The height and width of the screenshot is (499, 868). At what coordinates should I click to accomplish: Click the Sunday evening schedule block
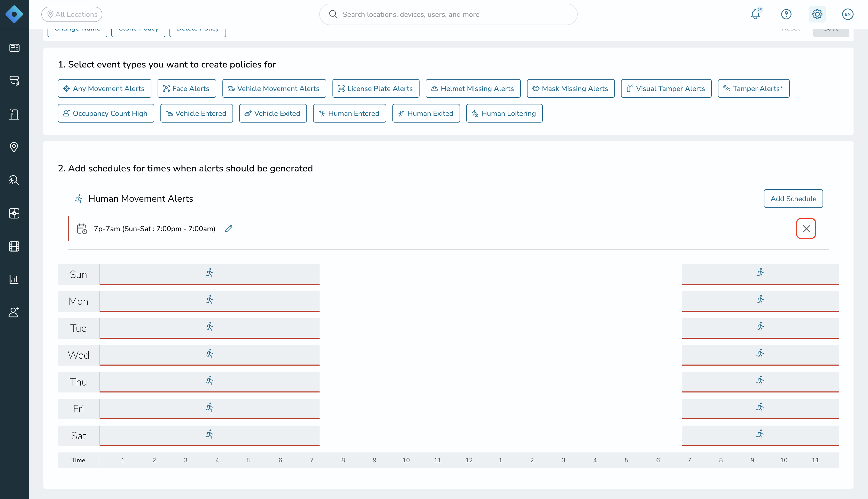click(x=761, y=274)
